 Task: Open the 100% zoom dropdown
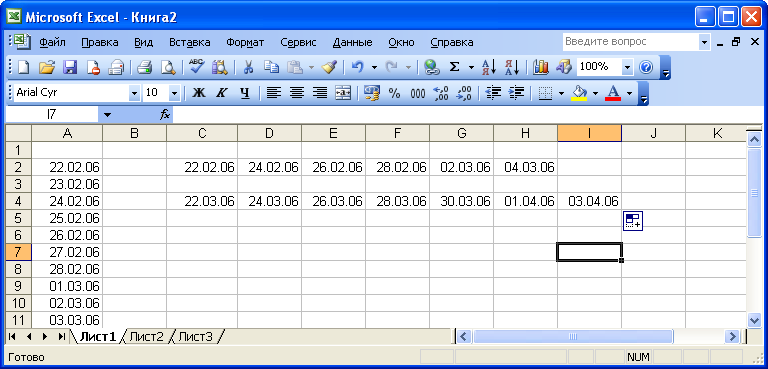click(628, 67)
